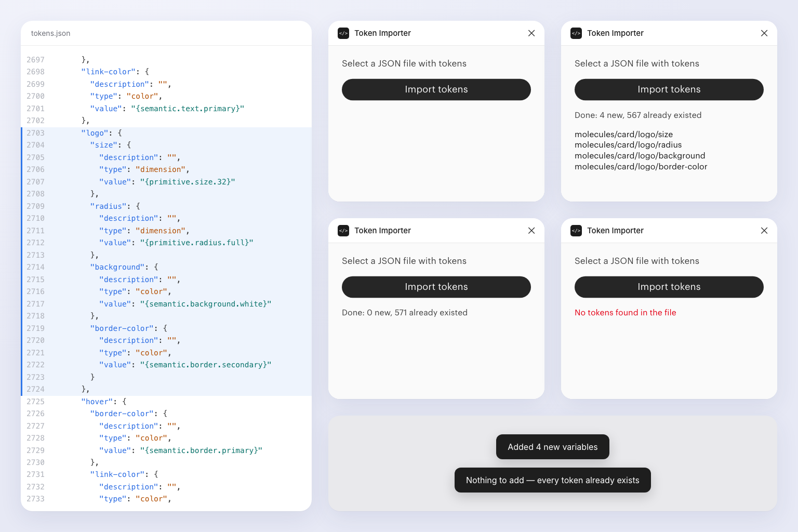Screen dimensions: 798x532
Task: Click "{primitive.size.32}" value on line 2707
Action: pos(188,182)
